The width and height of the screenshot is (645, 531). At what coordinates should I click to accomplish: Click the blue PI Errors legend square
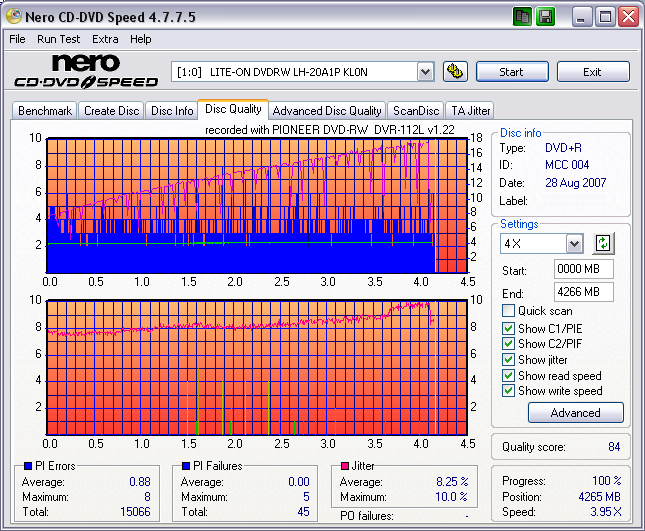coord(27,466)
